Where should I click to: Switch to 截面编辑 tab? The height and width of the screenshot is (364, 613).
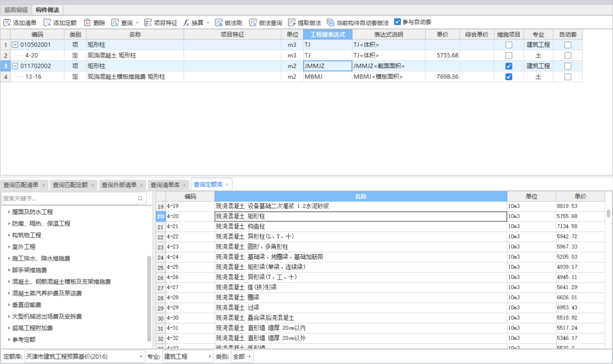pos(16,10)
